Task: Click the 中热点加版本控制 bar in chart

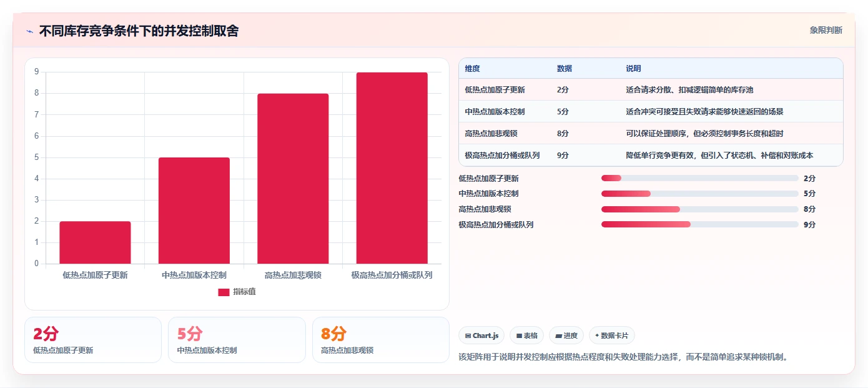Action: (194, 211)
